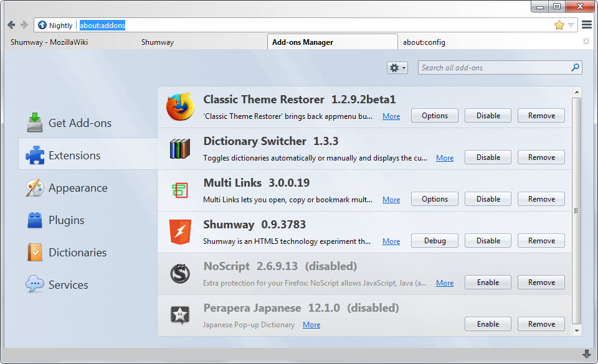The width and height of the screenshot is (598, 364).
Task: Focus the Search all add-ons field
Action: (x=500, y=68)
